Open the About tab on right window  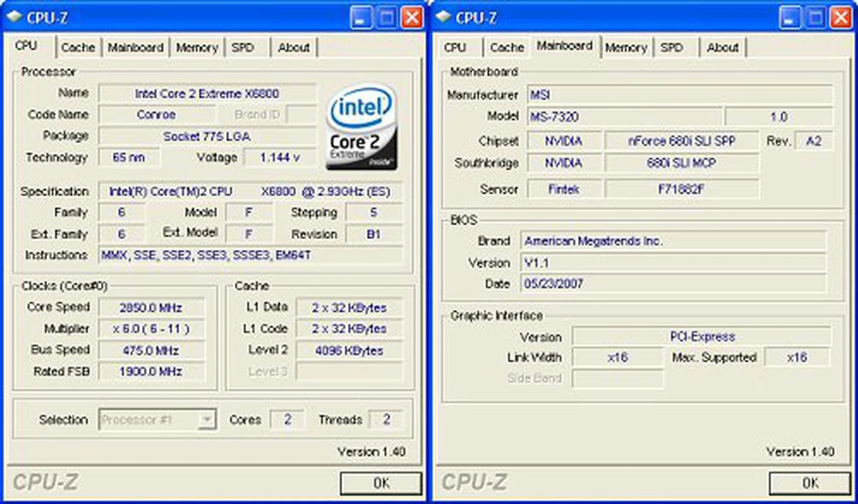723,47
